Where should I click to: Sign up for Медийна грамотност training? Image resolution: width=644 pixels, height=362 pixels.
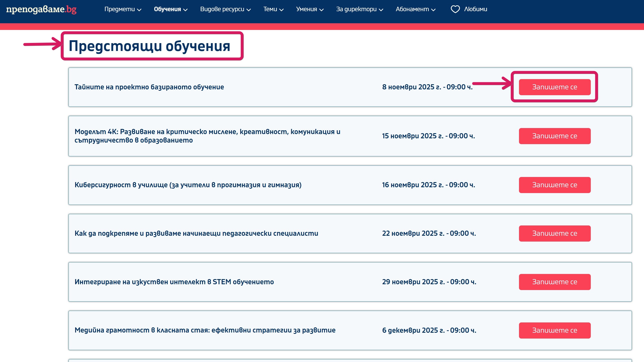pos(555,330)
